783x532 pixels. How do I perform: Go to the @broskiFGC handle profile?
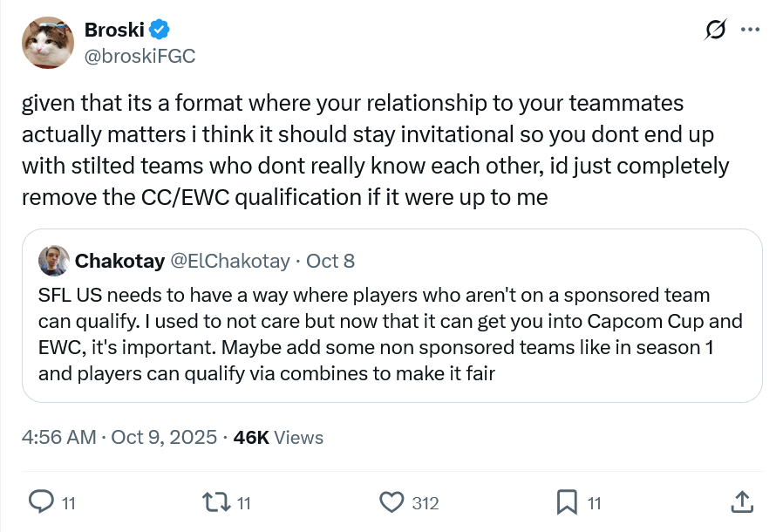coord(140,56)
